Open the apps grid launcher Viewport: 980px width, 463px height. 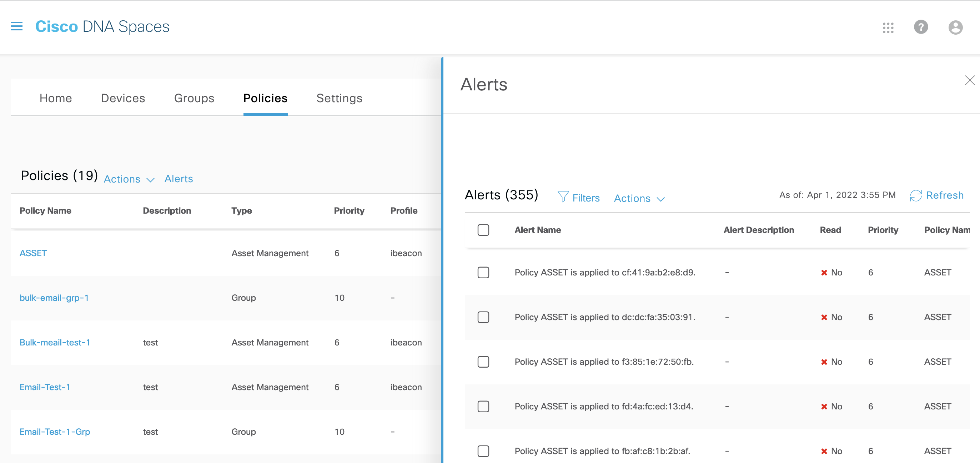[888, 28]
